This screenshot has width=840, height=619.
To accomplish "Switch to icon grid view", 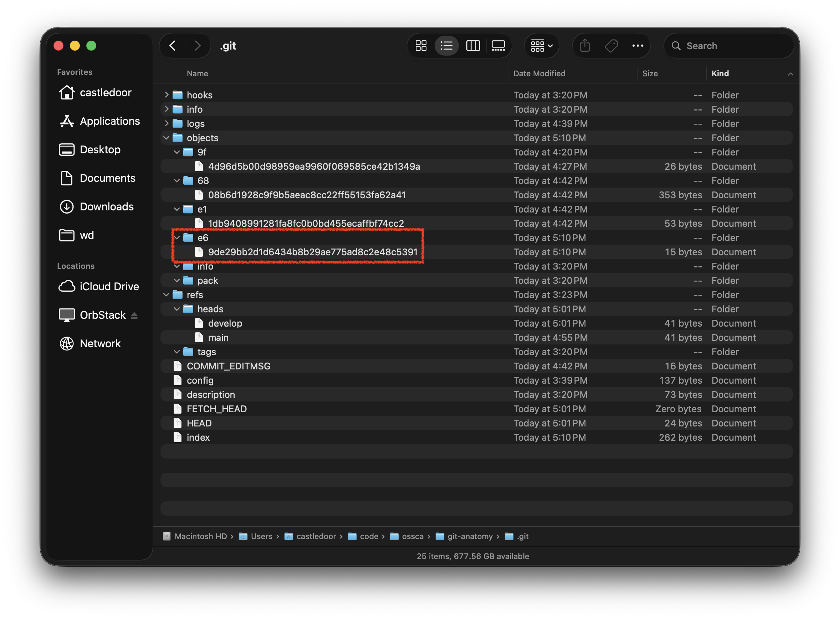I will click(421, 46).
